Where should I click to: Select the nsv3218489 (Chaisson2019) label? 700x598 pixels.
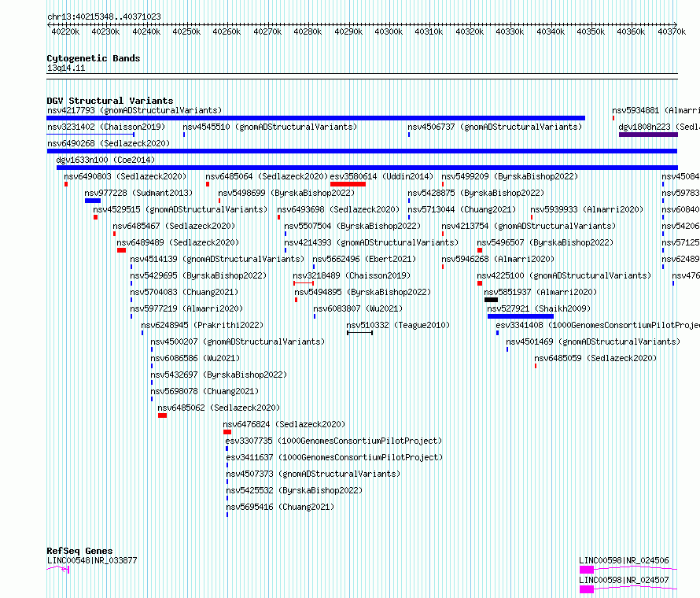tap(352, 275)
